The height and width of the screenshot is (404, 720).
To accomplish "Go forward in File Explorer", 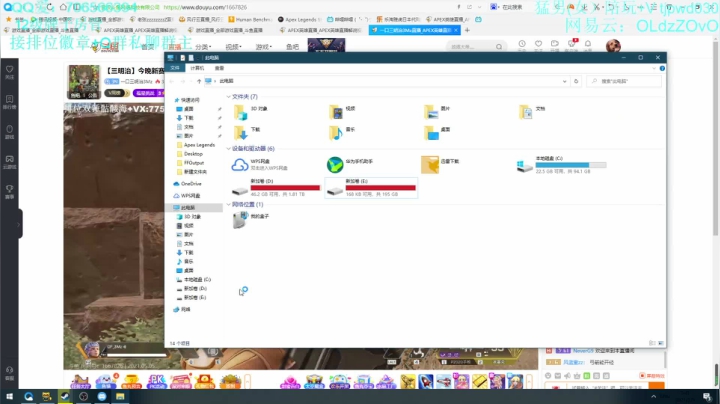I will pos(183,81).
